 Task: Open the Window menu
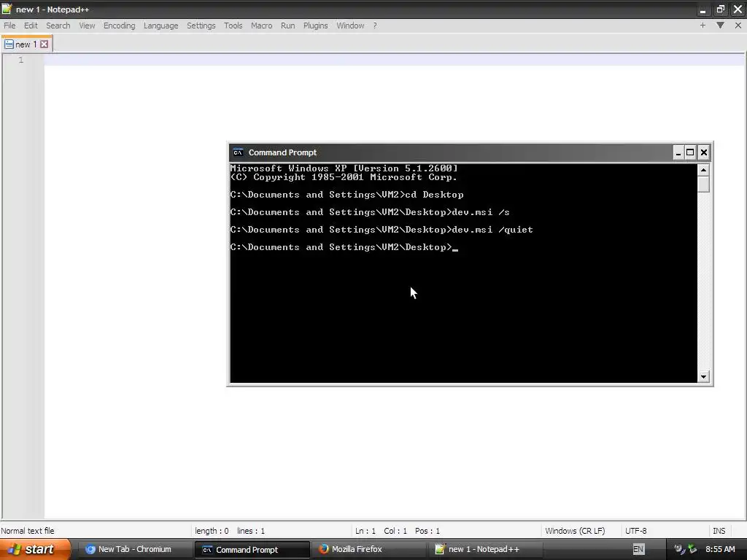point(350,26)
